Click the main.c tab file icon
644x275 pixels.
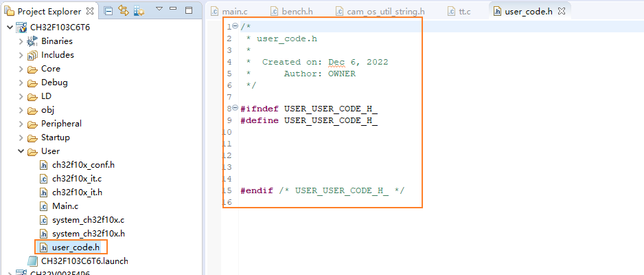[x=215, y=12]
